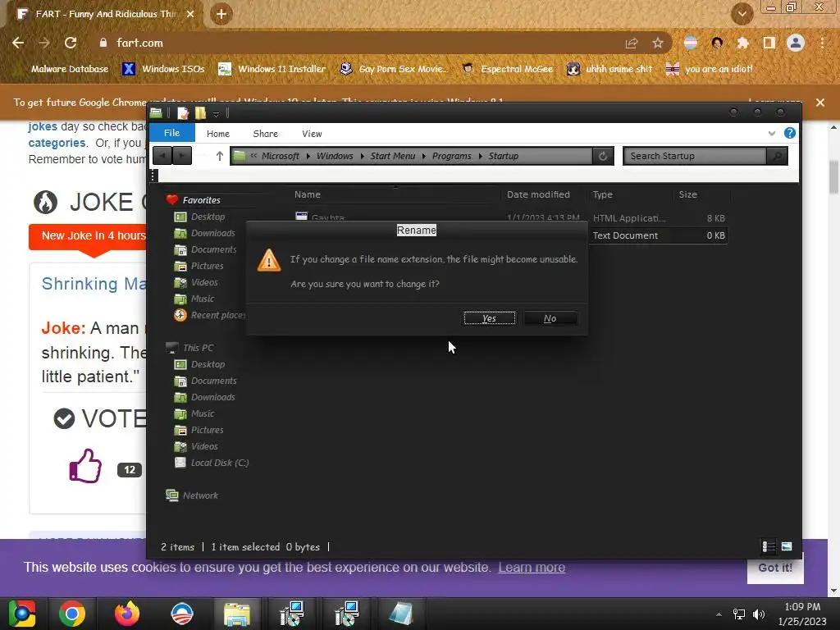Sort by Type column header
The image size is (840, 630).
click(x=602, y=194)
